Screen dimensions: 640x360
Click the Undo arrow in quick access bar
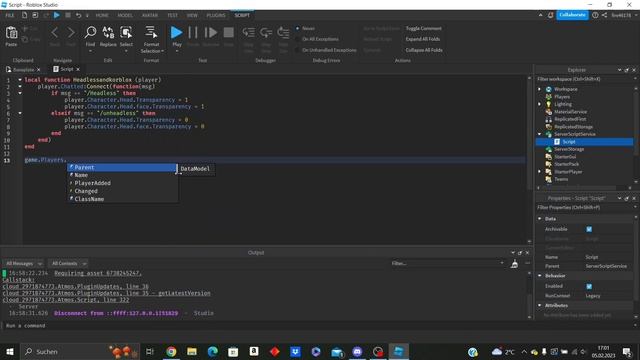click(78, 15)
